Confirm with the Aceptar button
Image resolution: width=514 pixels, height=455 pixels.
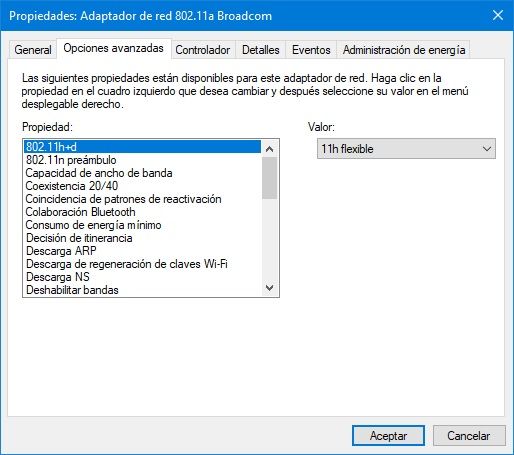pos(388,435)
